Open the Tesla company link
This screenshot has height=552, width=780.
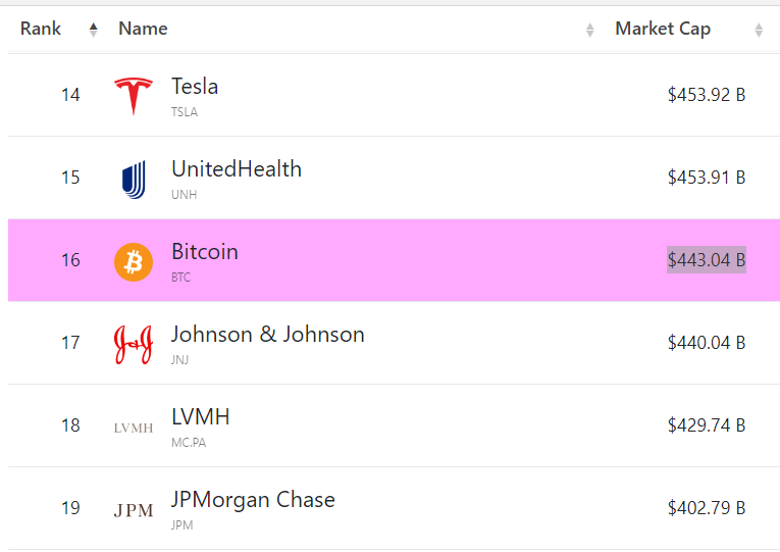coord(194,87)
